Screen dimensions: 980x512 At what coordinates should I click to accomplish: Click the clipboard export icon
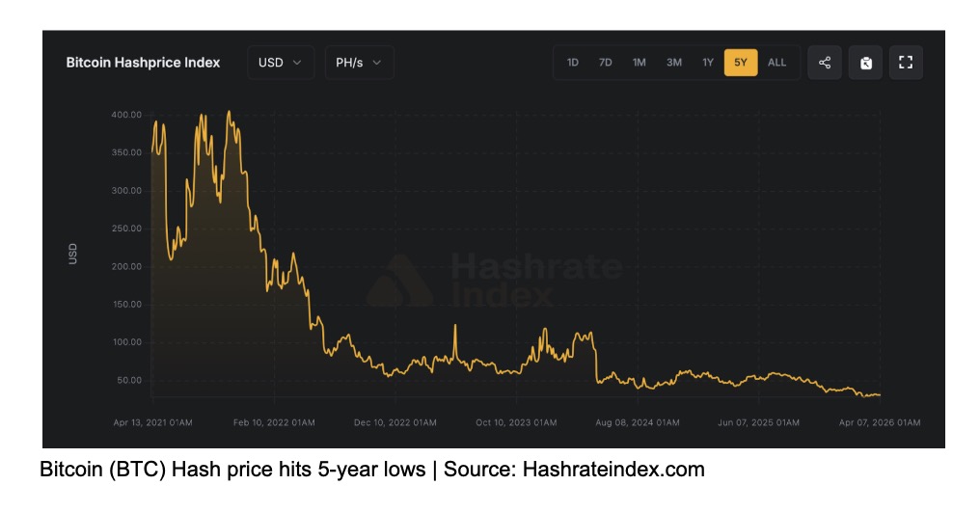(865, 63)
